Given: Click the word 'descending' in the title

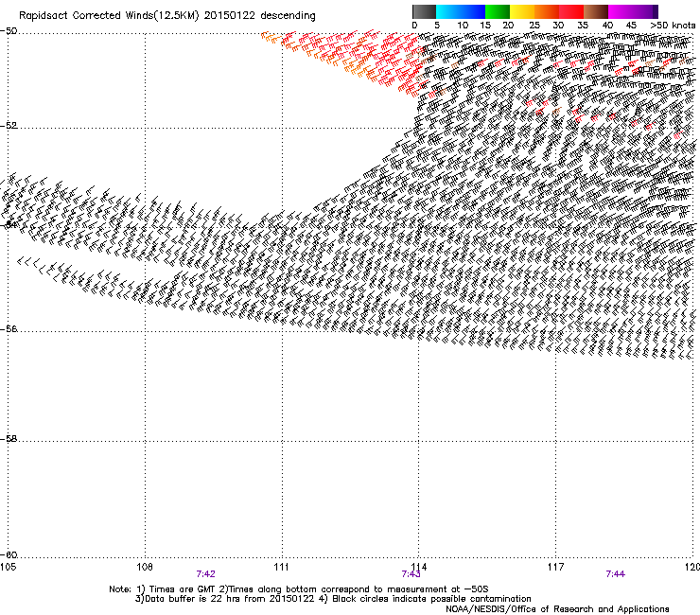Looking at the screenshot, I should (288, 16).
